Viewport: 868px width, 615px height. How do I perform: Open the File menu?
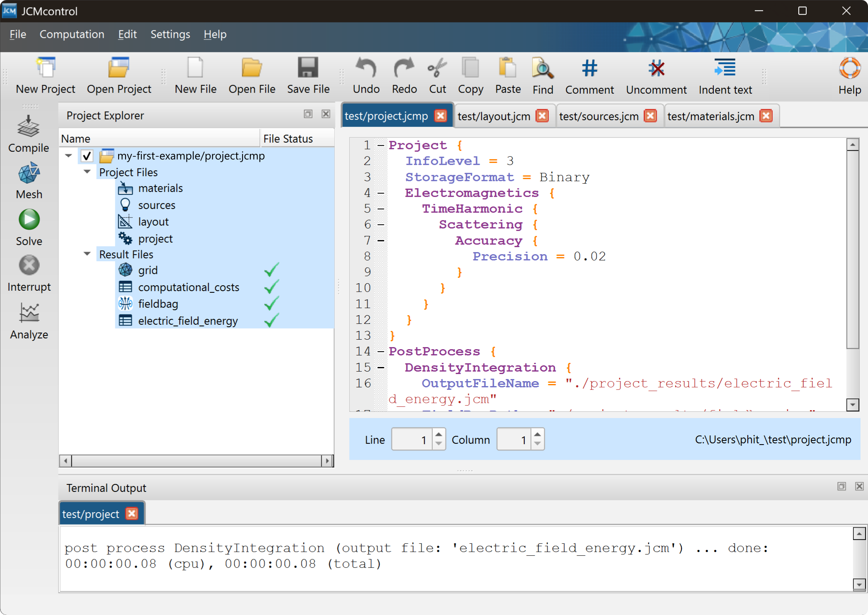(18, 34)
